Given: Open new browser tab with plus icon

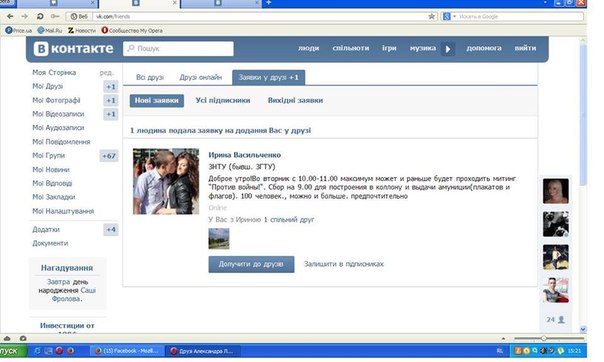Looking at the screenshot, I should pos(268,3).
